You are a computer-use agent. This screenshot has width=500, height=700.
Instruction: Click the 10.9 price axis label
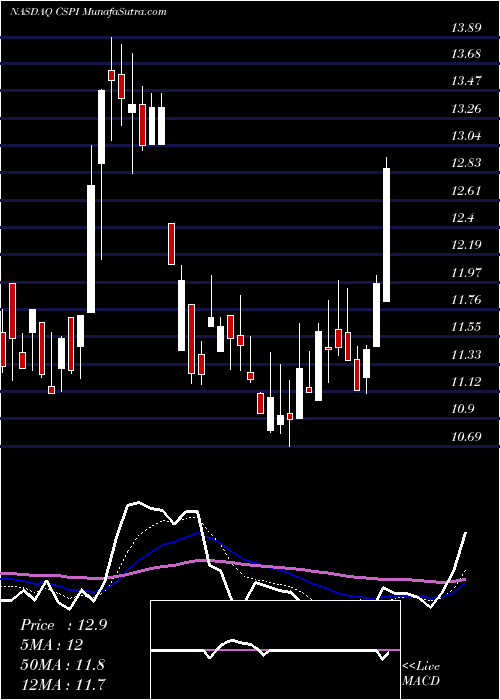click(x=463, y=409)
